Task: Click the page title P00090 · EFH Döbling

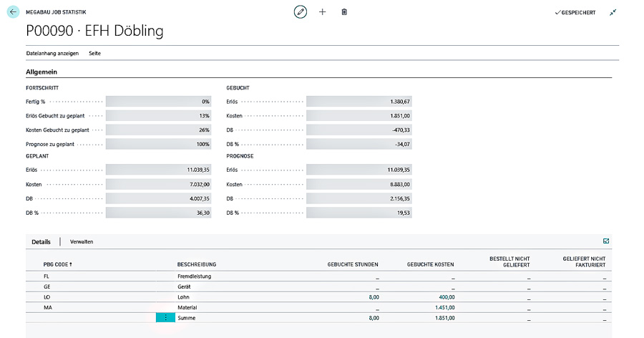Action: point(94,31)
